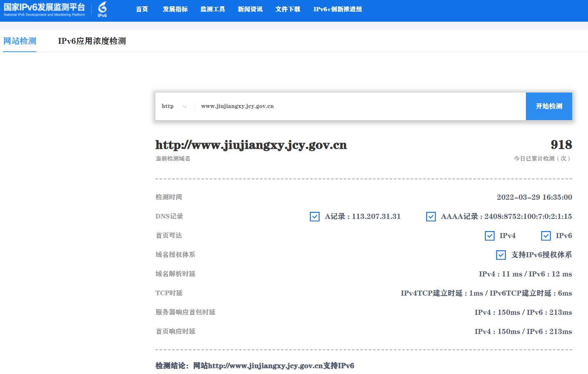Select the TCP时延 value text
The image size is (588, 374).
click(486, 293)
